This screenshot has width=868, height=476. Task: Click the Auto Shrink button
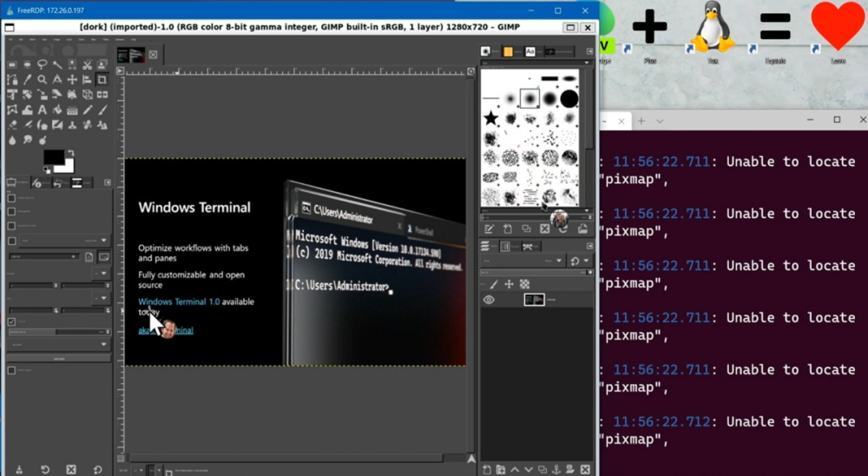pos(59,358)
